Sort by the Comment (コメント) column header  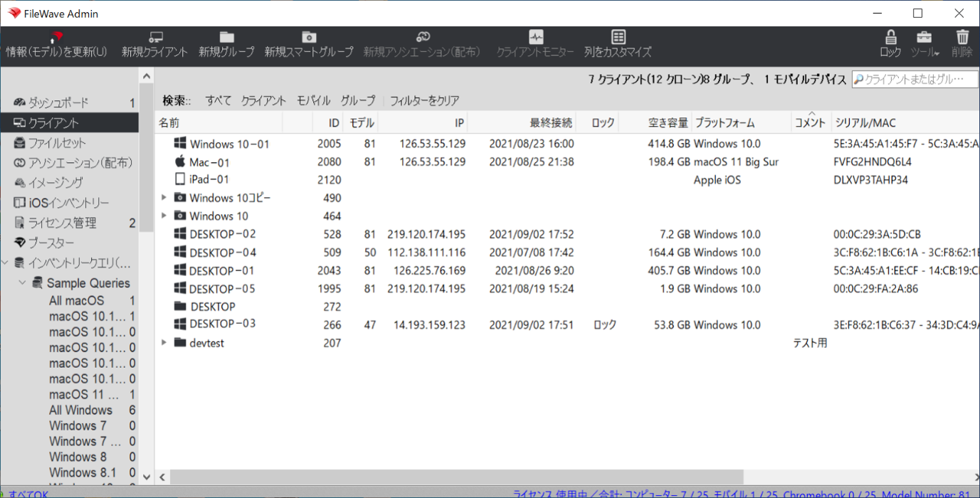point(811,122)
